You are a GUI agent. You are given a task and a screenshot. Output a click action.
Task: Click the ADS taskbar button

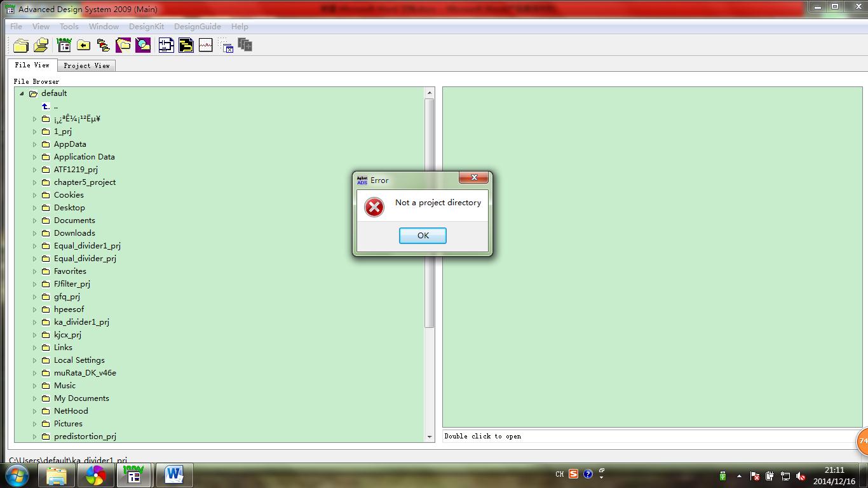click(134, 475)
